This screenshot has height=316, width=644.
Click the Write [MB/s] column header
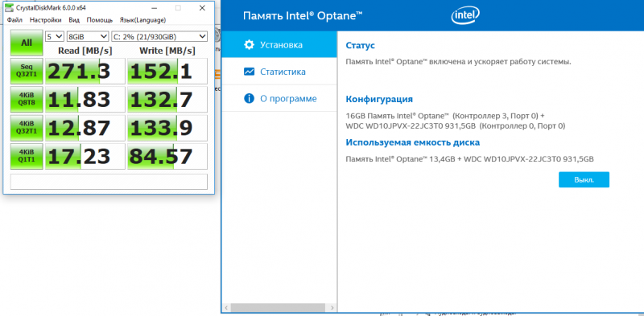(167, 51)
